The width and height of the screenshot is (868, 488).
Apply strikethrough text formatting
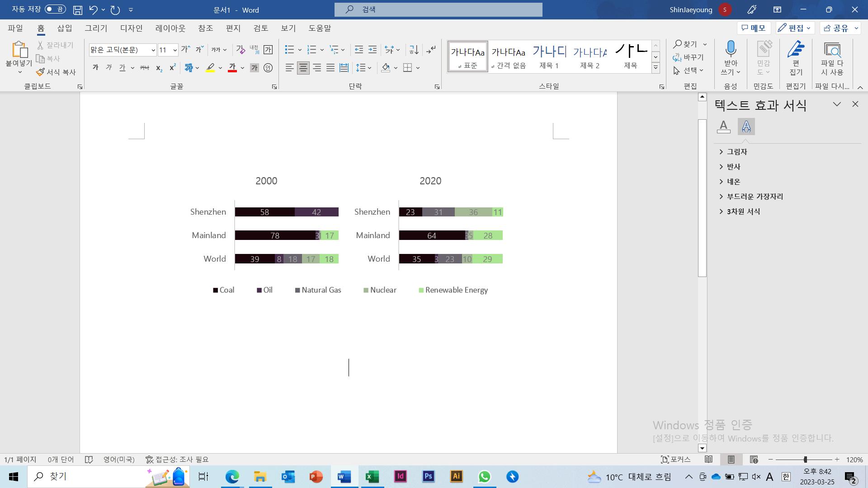coord(144,68)
